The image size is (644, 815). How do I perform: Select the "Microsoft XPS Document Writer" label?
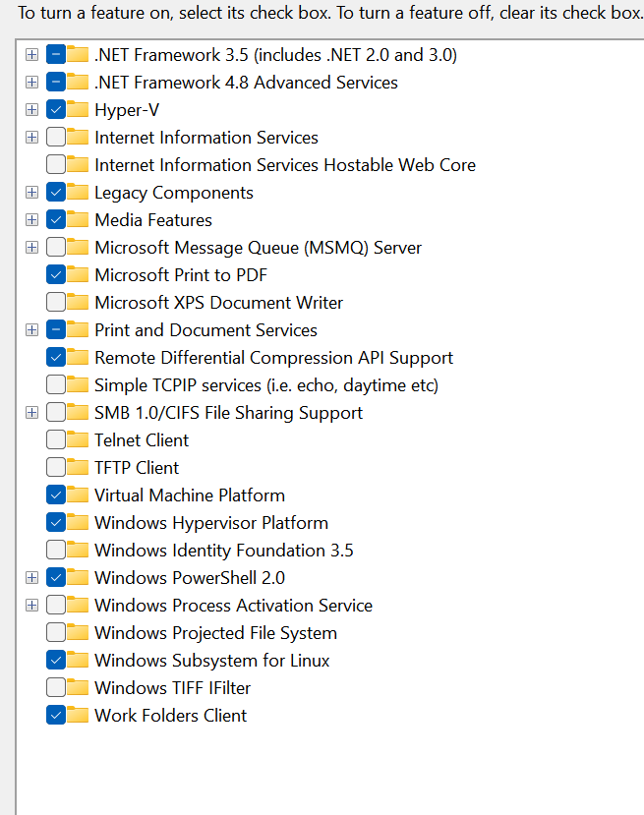[219, 303]
